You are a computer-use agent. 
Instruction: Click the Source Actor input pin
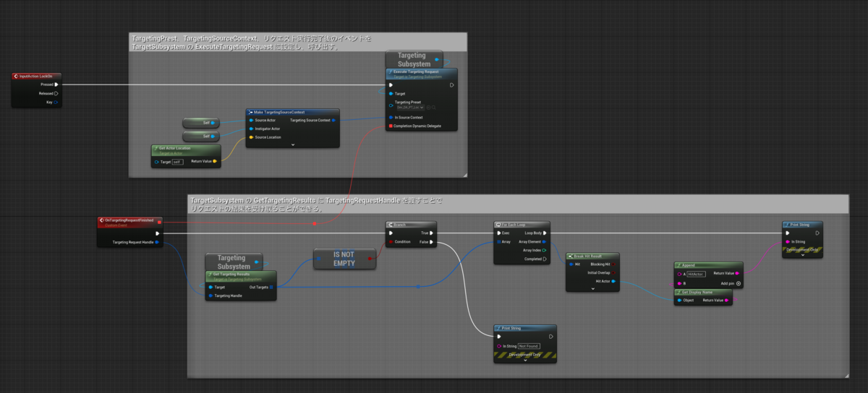[x=251, y=120]
